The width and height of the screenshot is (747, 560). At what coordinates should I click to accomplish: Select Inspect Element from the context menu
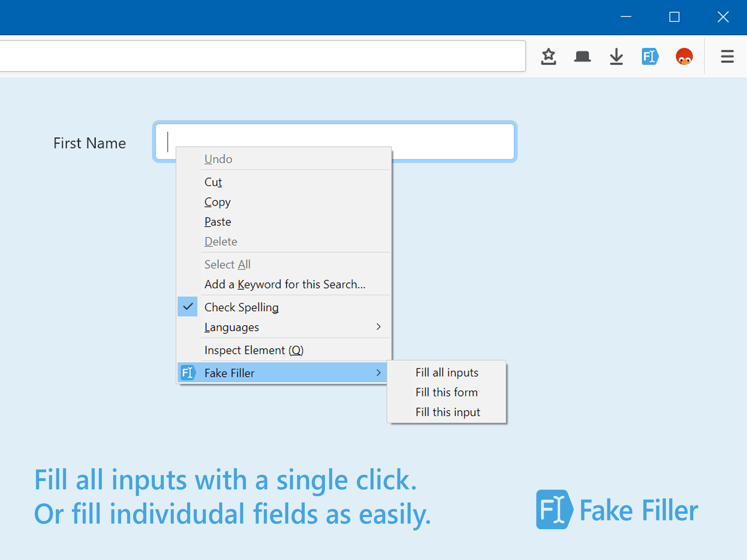[x=254, y=350]
